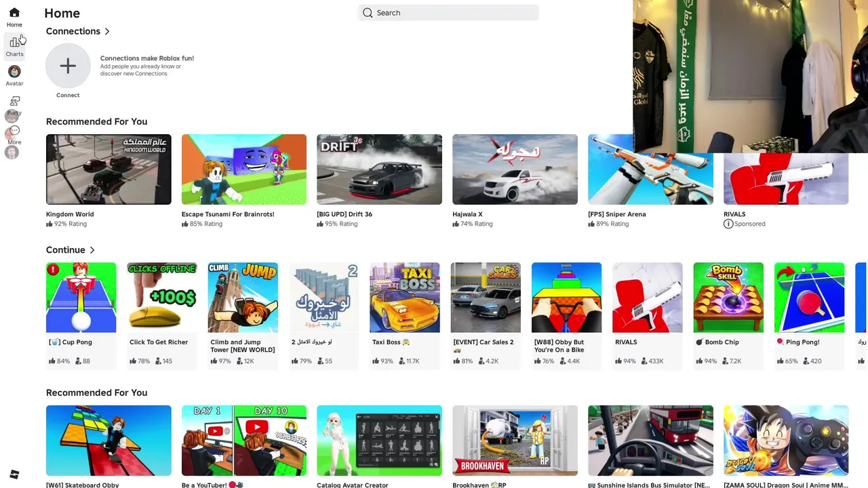868x488 pixels.
Task: Expand the Connections section chevron
Action: click(107, 31)
